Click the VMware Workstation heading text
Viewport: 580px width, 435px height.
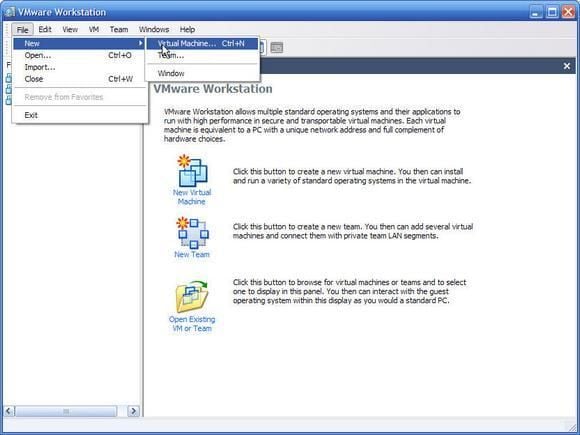213,89
